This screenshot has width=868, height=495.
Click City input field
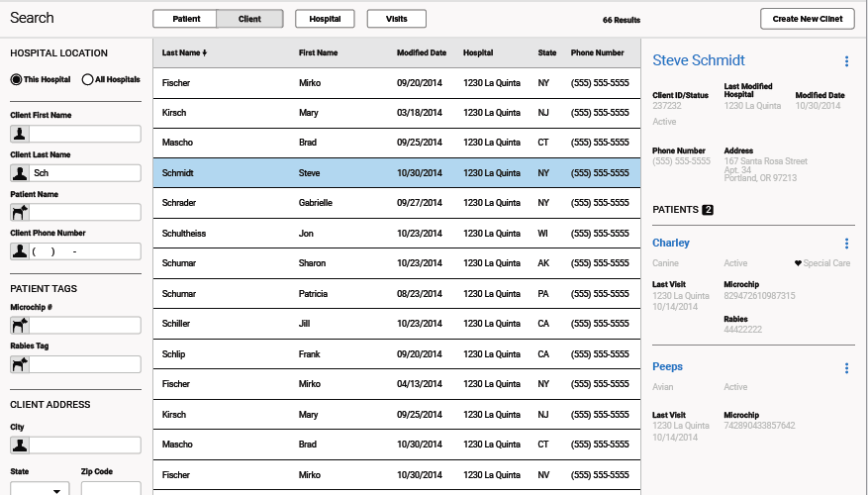pos(85,445)
